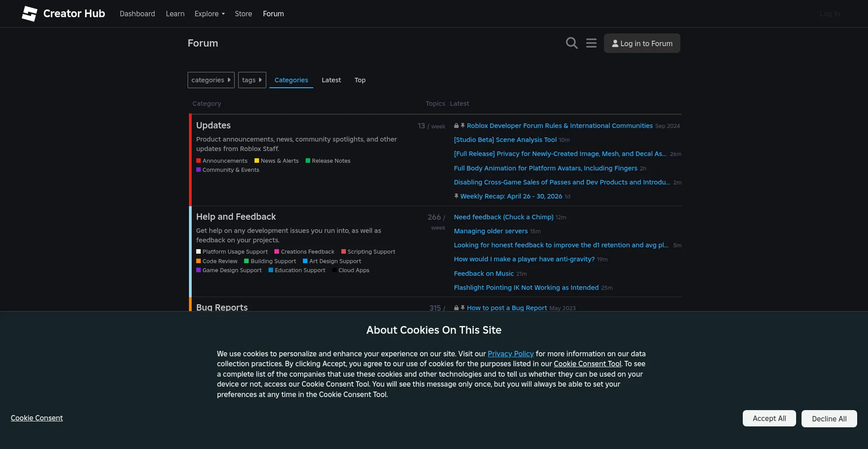Open anti-gravity player topic

524,259
